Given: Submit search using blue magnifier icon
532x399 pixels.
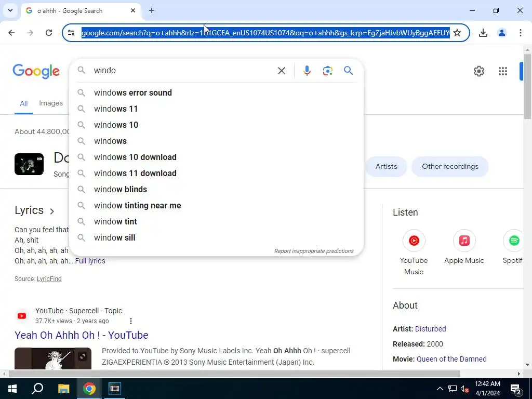Looking at the screenshot, I should click(x=348, y=71).
